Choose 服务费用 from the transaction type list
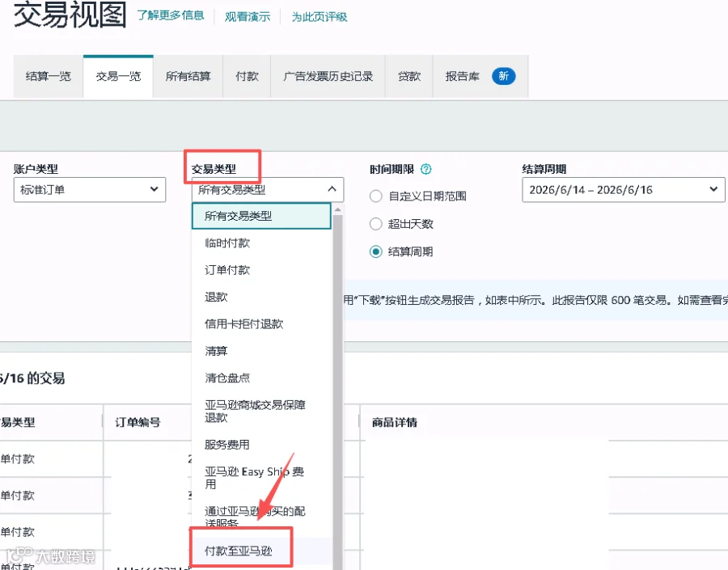This screenshot has width=728, height=570. (x=261, y=444)
